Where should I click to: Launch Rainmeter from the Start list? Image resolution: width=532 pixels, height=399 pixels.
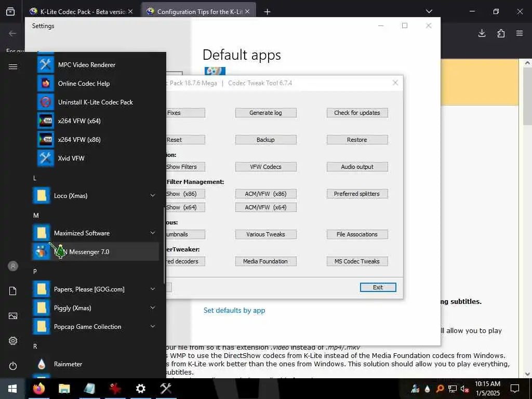[x=96, y=364]
